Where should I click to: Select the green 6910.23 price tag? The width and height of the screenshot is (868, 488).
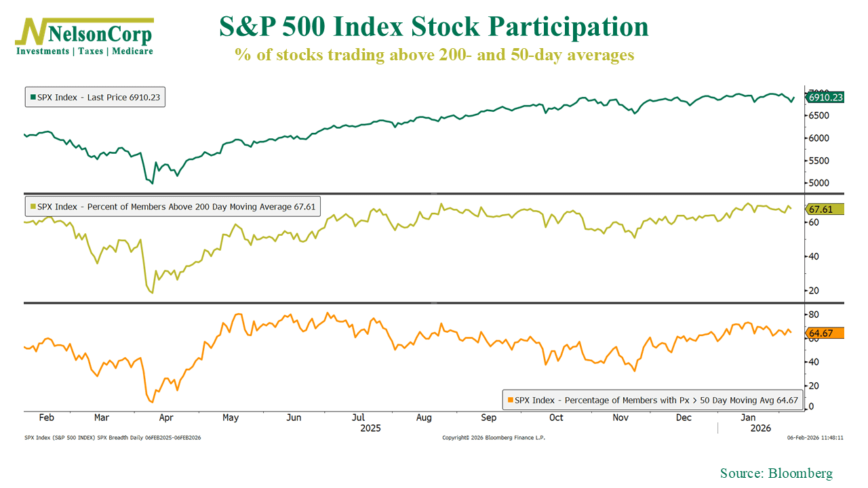pyautogui.click(x=825, y=98)
